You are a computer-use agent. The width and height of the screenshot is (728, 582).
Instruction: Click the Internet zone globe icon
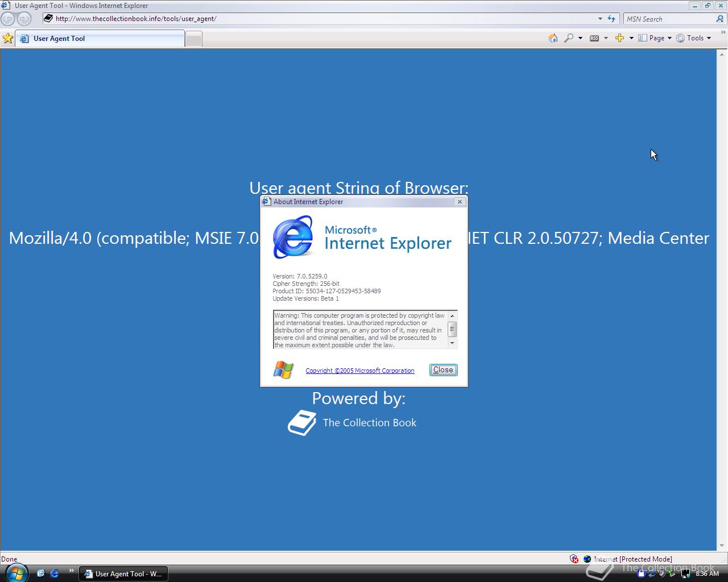tap(588, 559)
